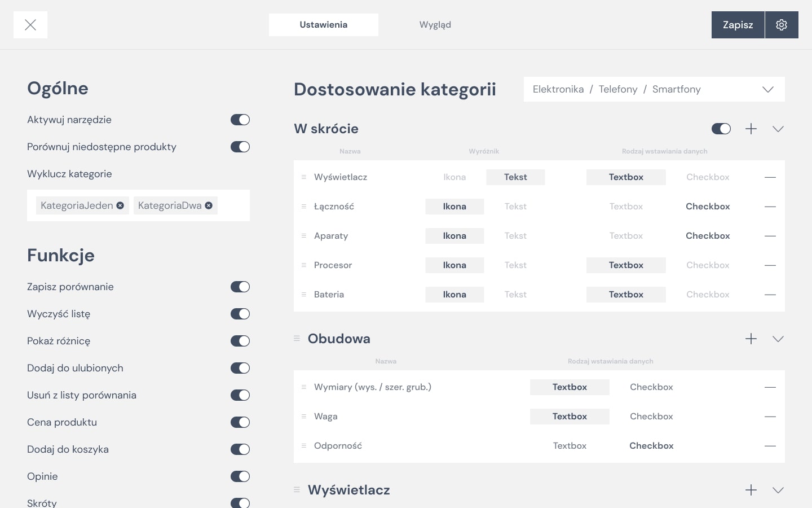Remove the Waga row with the minus icon
This screenshot has width=812, height=508.
tap(770, 417)
